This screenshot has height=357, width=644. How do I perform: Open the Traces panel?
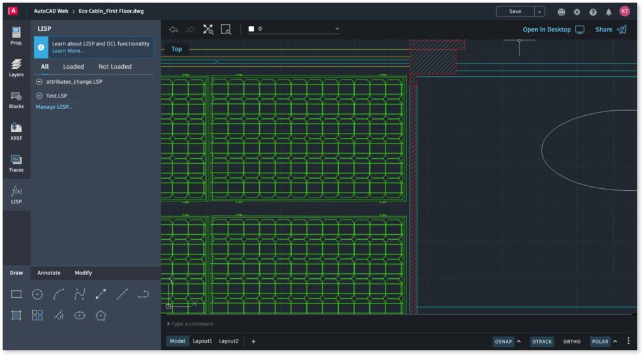(x=16, y=163)
